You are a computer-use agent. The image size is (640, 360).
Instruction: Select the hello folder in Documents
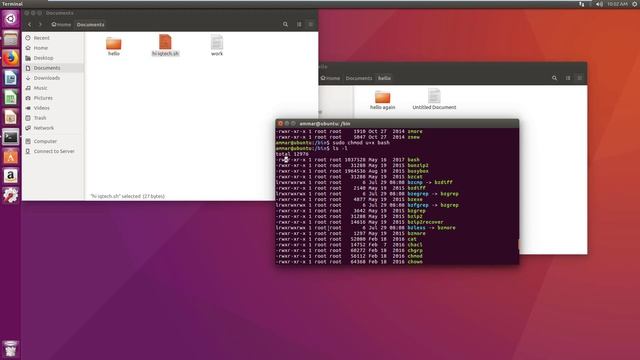pyautogui.click(x=113, y=46)
